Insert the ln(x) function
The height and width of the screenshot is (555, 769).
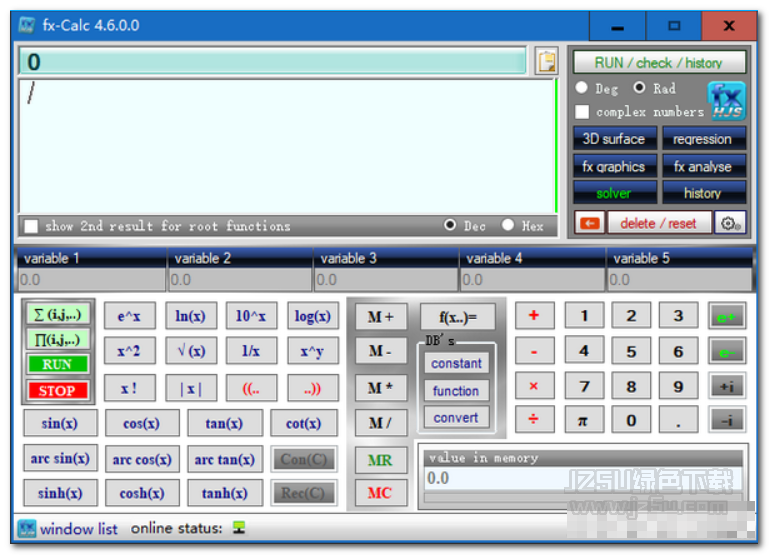(x=191, y=316)
